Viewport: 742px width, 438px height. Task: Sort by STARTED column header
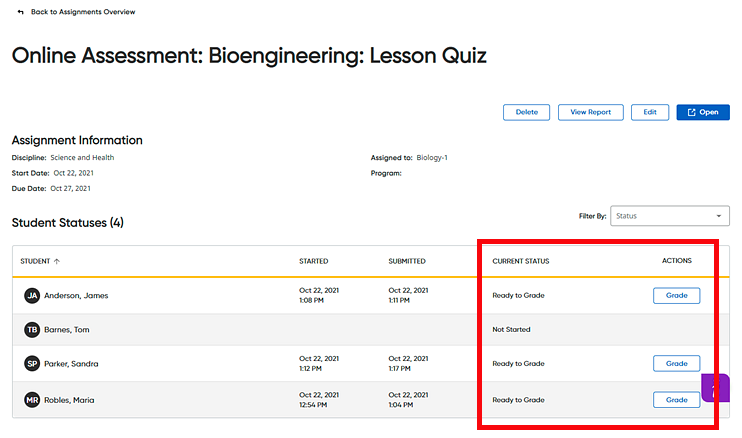[313, 261]
